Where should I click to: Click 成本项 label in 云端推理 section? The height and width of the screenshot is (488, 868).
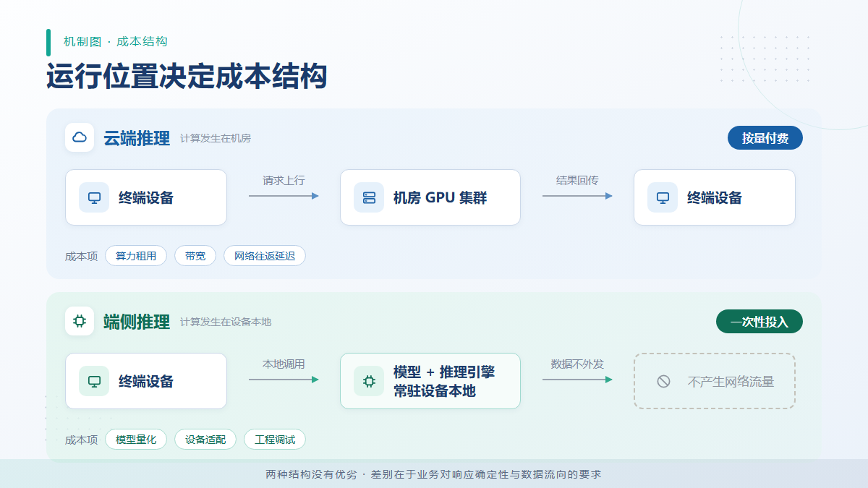81,257
